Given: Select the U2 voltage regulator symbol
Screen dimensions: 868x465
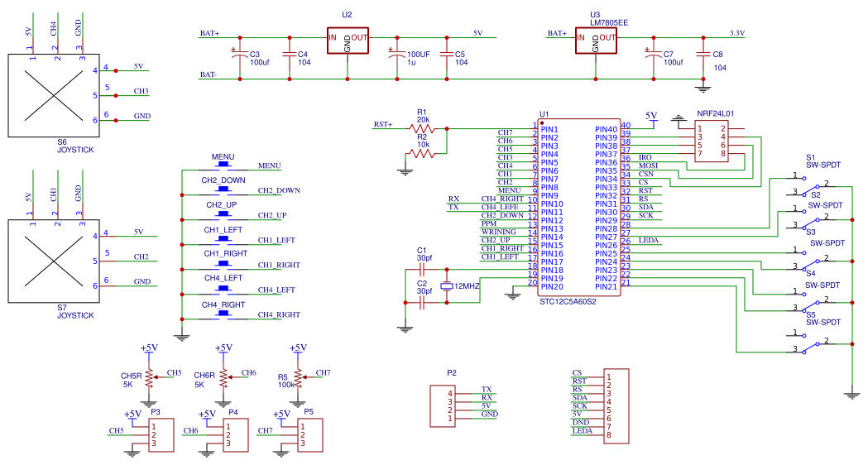Looking at the screenshot, I should [x=348, y=41].
